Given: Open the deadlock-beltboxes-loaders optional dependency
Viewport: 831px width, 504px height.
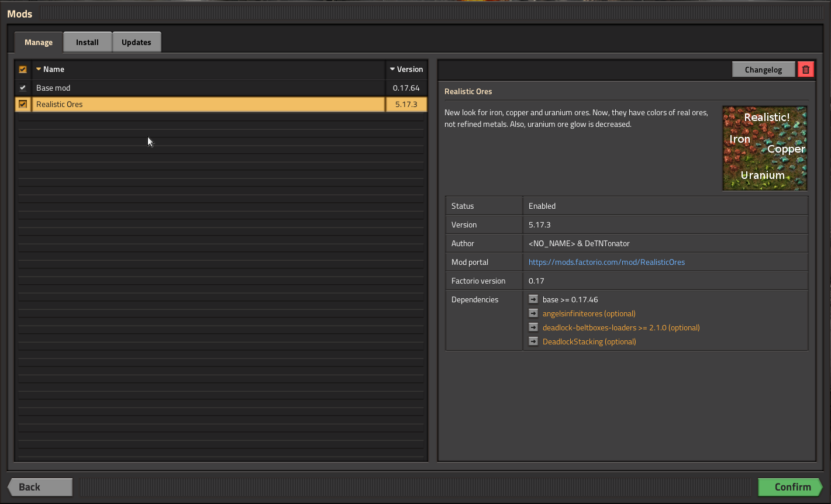Looking at the screenshot, I should coord(621,327).
